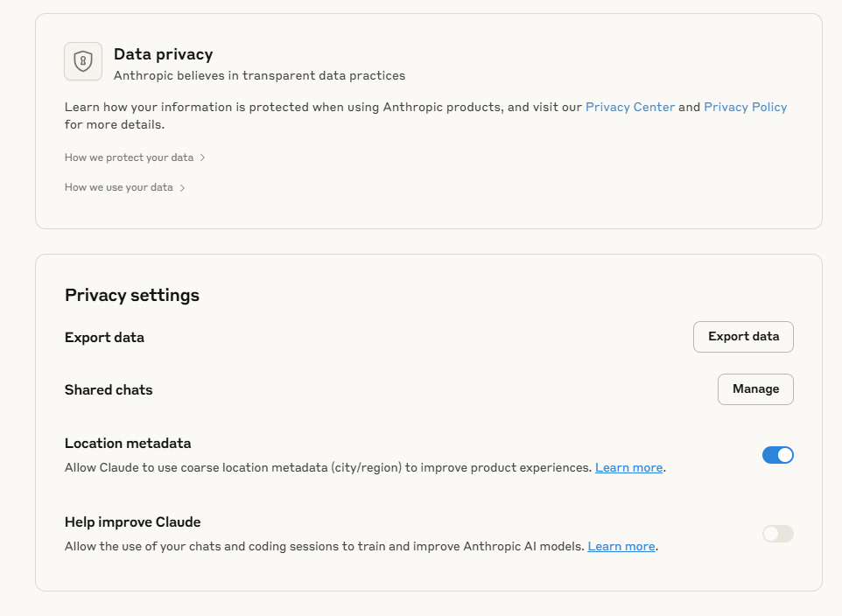
Task: Open Manage for Shared chats
Action: (755, 389)
